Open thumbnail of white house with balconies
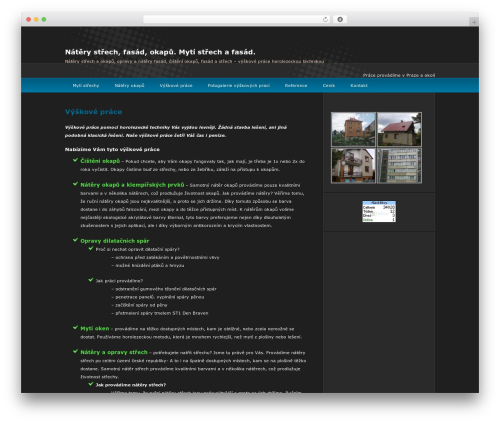This screenshot has width=500, height=423. pyautogui.click(x=353, y=166)
